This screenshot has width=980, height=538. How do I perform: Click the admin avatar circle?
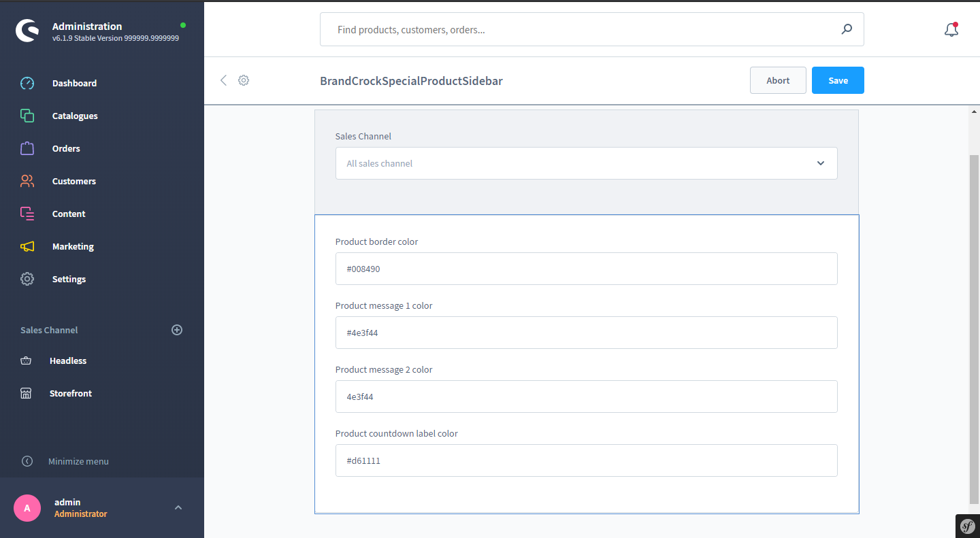coord(27,507)
